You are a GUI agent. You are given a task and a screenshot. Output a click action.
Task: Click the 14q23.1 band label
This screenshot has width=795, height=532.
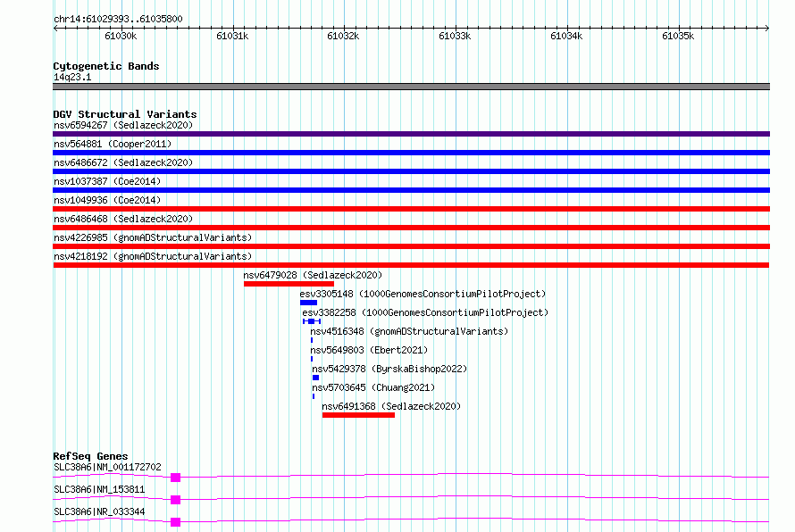(72, 77)
